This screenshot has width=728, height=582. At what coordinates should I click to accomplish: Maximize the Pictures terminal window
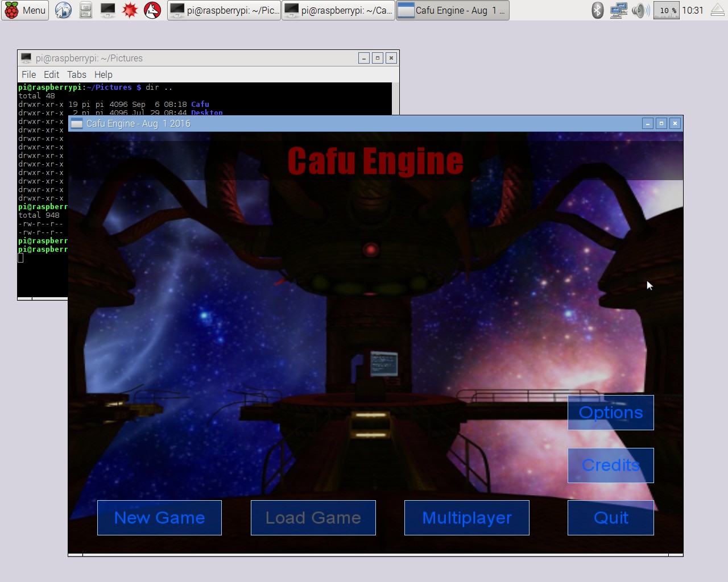378,58
